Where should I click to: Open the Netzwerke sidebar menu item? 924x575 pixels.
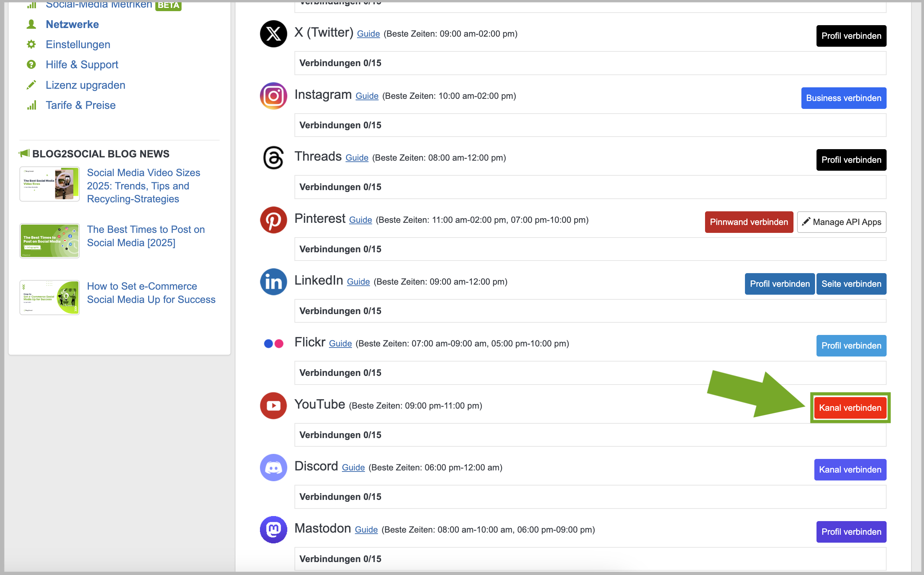72,24
